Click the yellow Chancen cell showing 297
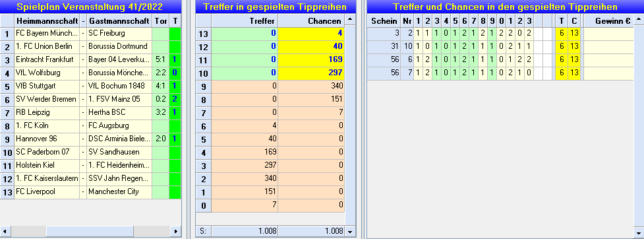Viewport: 644px width, 239px height. 311,74
